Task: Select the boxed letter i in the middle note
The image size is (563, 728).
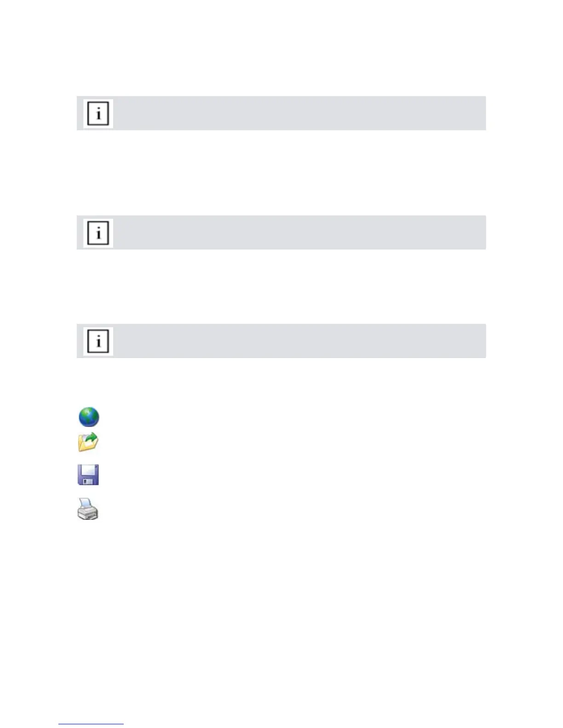Action: click(98, 233)
